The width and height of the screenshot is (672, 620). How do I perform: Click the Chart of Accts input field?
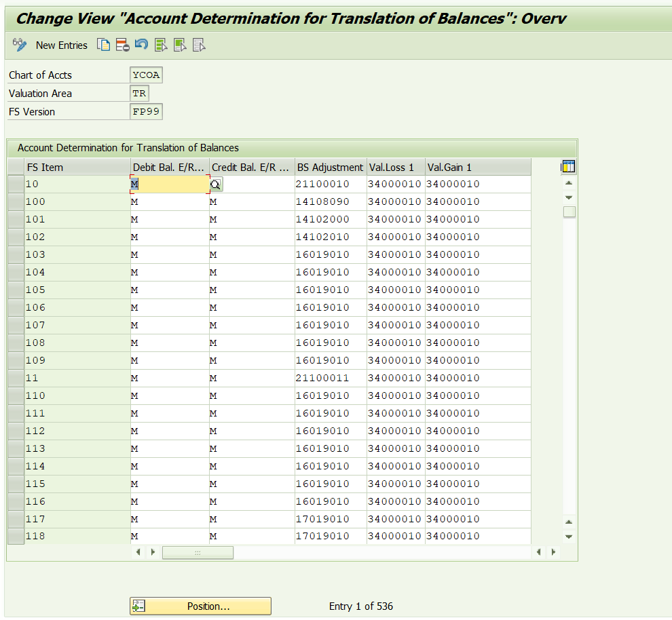click(145, 75)
